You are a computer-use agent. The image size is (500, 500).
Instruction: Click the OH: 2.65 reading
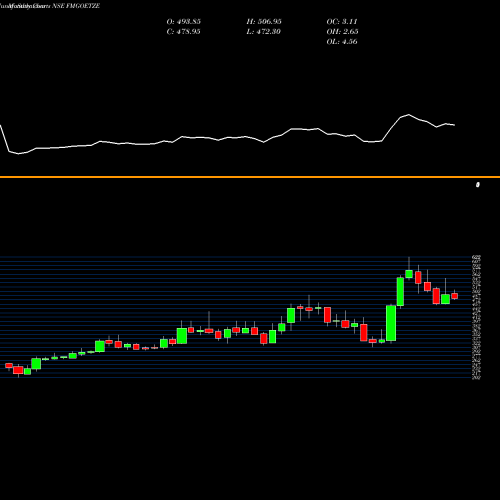point(342,32)
